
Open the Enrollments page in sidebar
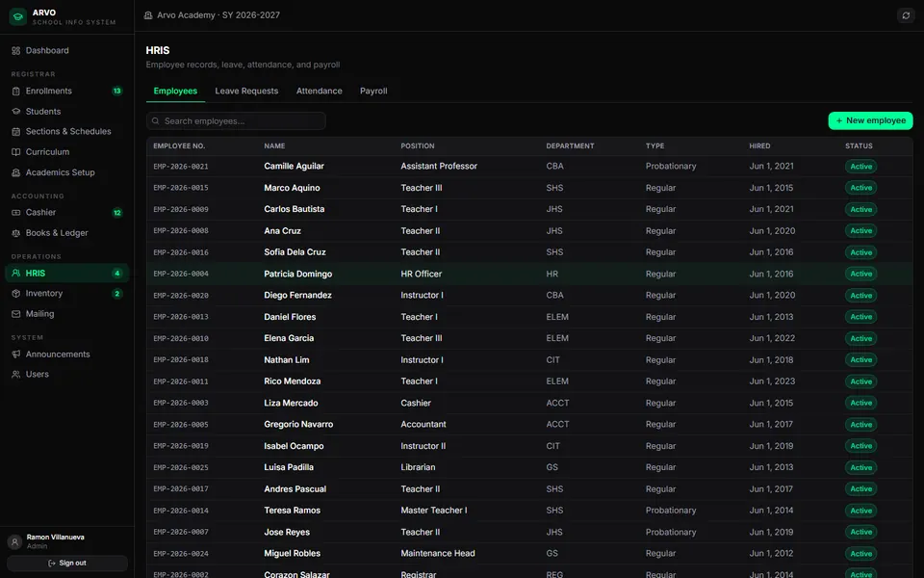[66, 91]
